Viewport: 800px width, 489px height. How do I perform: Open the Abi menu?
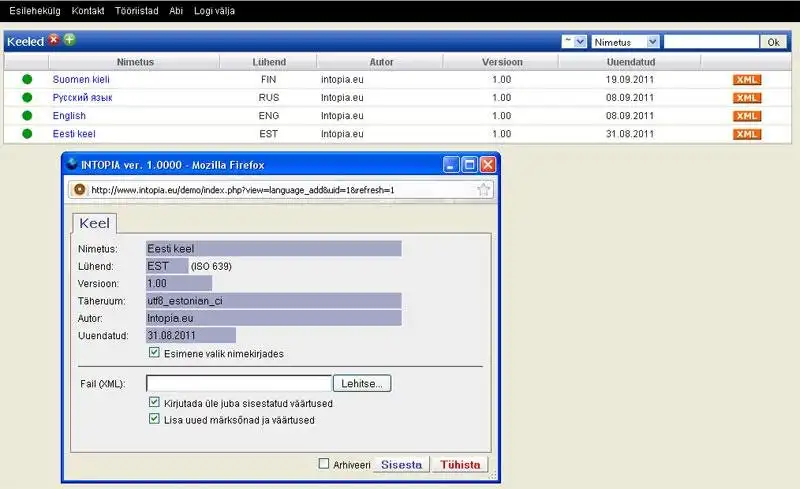(x=176, y=11)
